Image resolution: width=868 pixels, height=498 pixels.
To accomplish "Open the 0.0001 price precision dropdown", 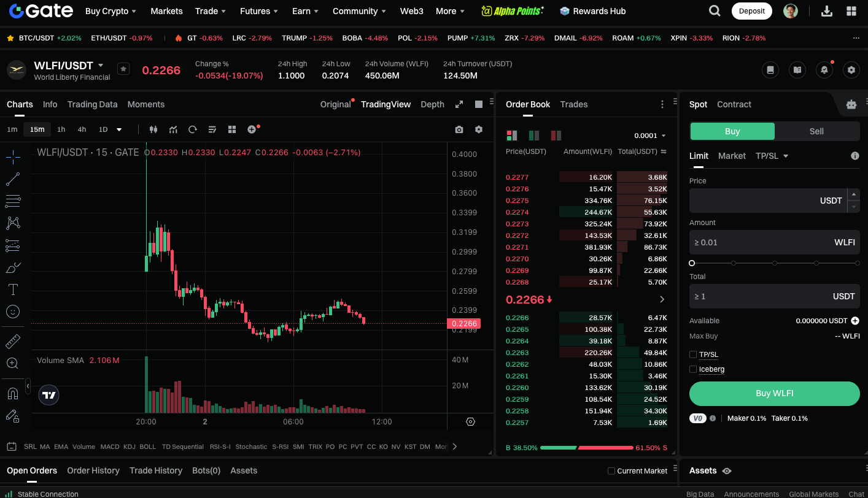I will tap(650, 136).
